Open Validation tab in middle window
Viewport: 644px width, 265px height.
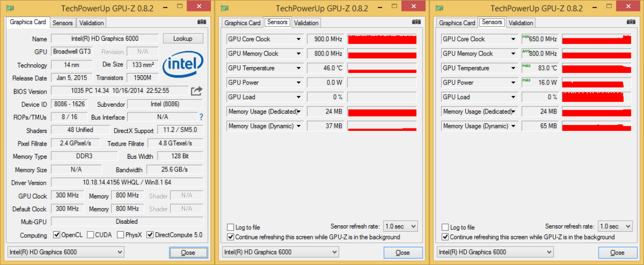[306, 23]
